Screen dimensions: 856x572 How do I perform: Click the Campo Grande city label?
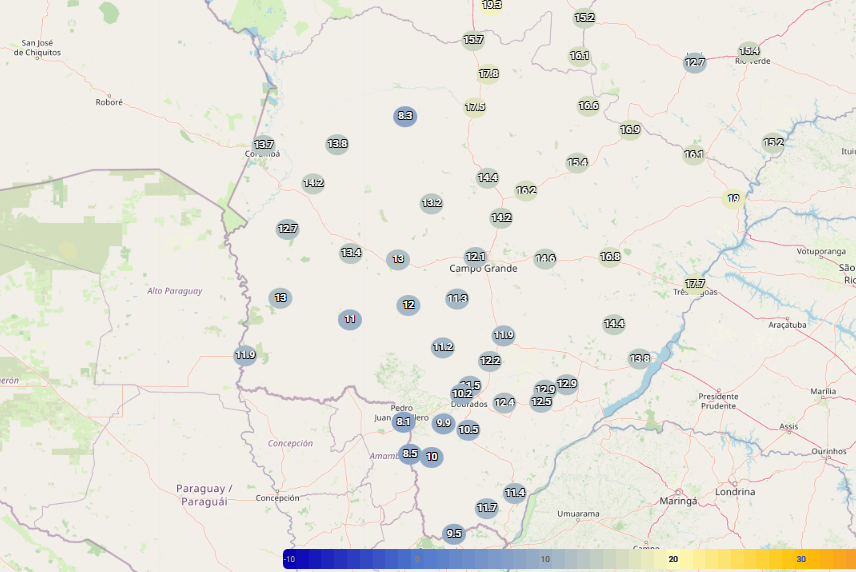pyautogui.click(x=483, y=269)
